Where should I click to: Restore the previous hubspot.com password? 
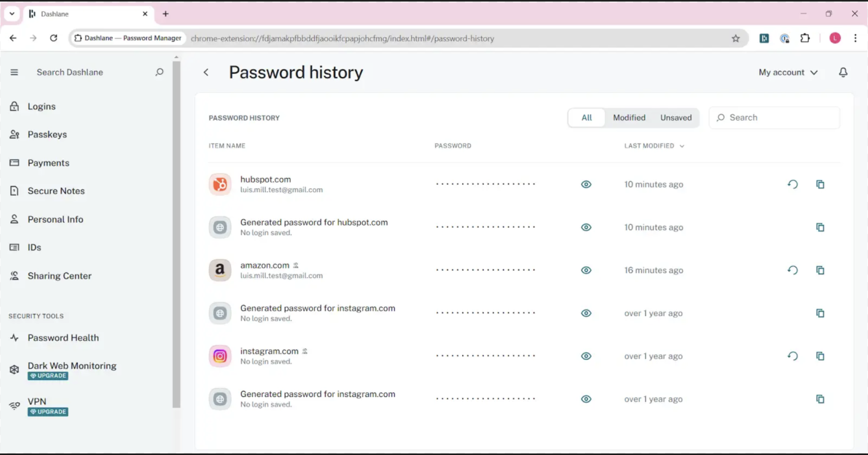792,184
